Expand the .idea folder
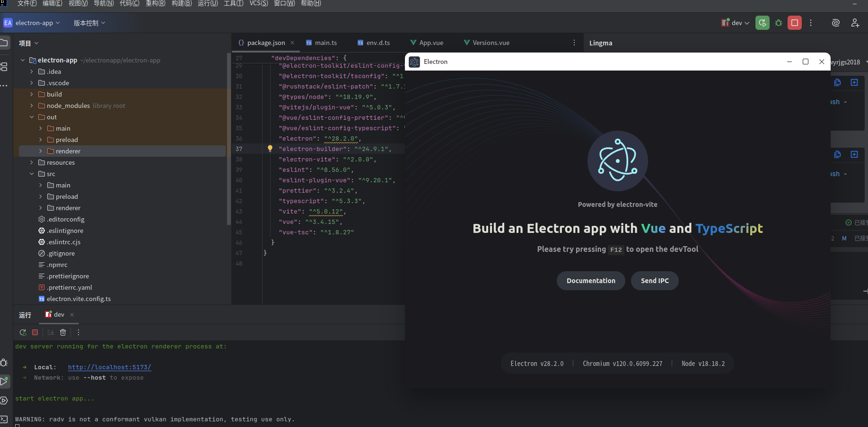Screen dimensions: 868x427 pos(32,71)
